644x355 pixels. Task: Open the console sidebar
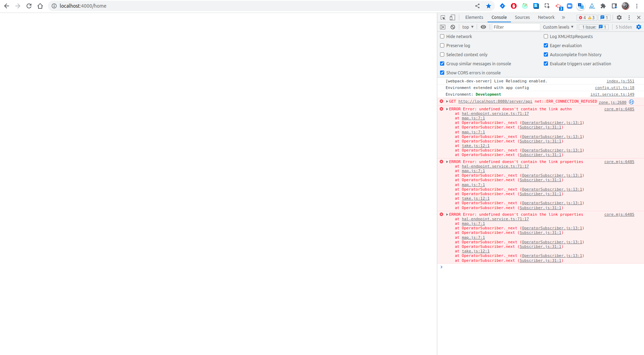442,27
